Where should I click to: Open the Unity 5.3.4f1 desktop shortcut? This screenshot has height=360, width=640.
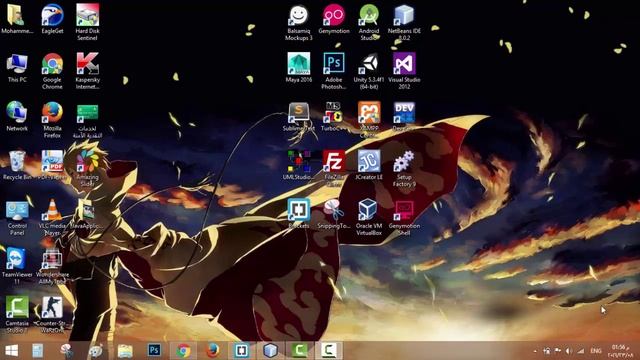(x=369, y=71)
